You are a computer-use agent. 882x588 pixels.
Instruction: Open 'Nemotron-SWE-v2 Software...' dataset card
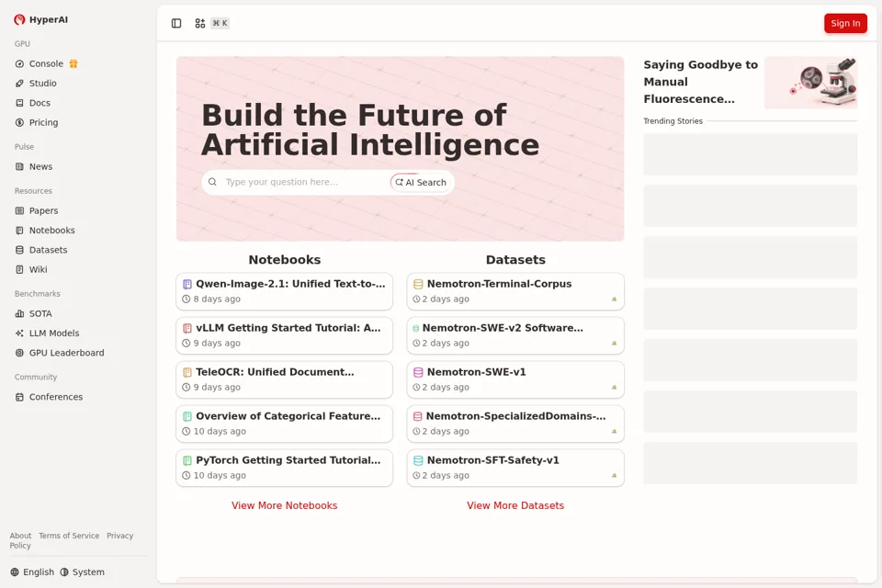515,335
